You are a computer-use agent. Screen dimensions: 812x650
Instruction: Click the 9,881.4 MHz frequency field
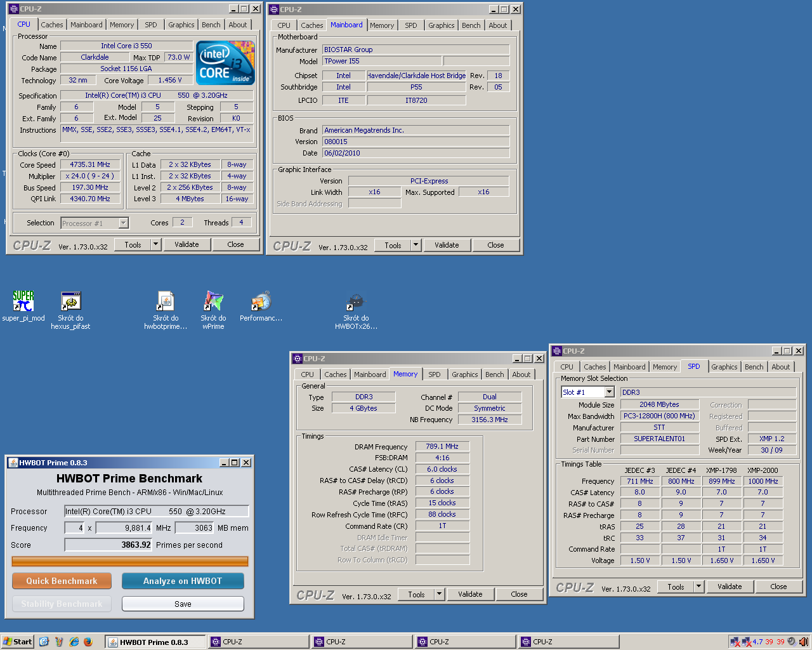click(x=124, y=527)
